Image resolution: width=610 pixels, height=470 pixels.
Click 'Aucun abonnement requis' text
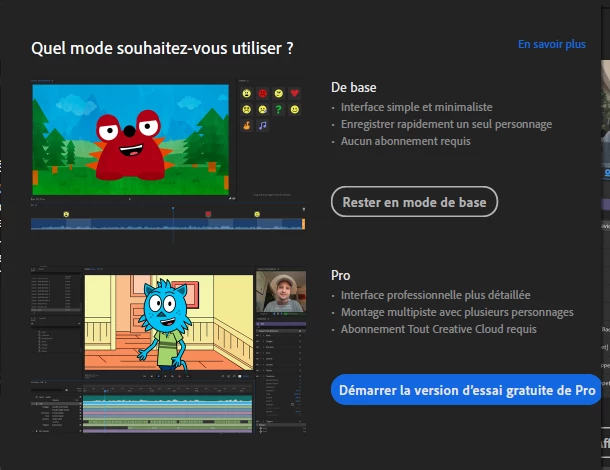(x=406, y=141)
